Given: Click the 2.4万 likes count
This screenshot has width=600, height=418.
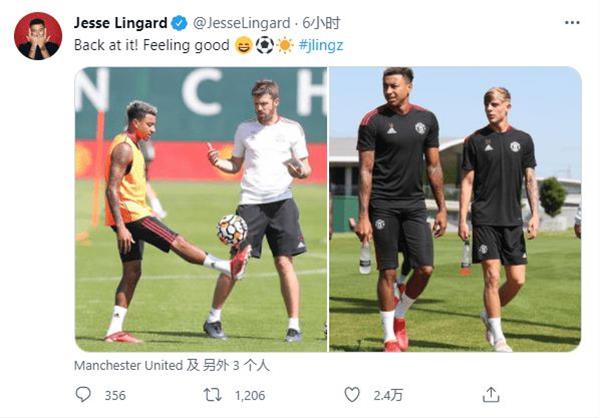Looking at the screenshot, I should [x=388, y=395].
